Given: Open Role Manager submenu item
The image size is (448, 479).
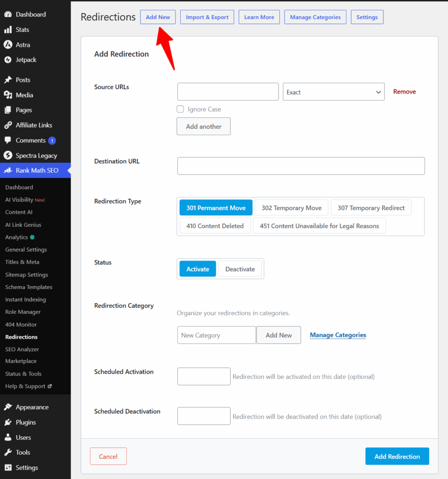Looking at the screenshot, I should 23,312.
